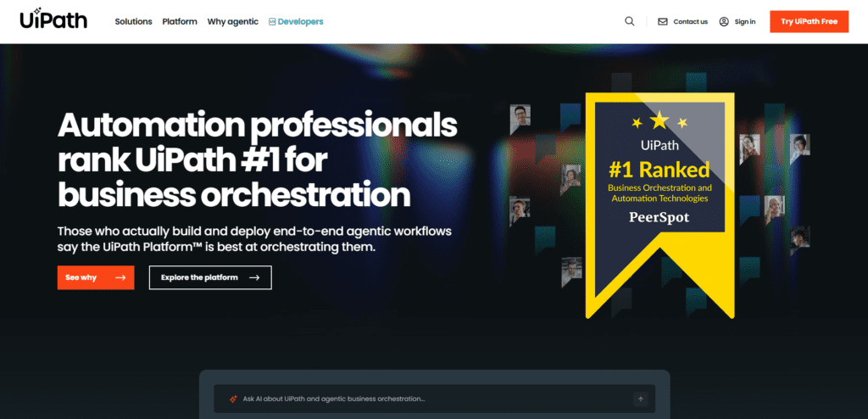Click the headline Automation professionals rank UiPath
The image size is (868, 419).
coord(258,160)
